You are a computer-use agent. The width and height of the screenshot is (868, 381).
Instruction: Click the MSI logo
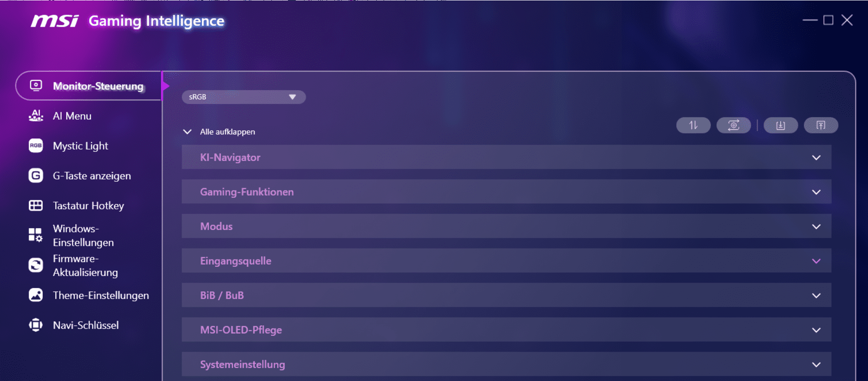click(55, 21)
